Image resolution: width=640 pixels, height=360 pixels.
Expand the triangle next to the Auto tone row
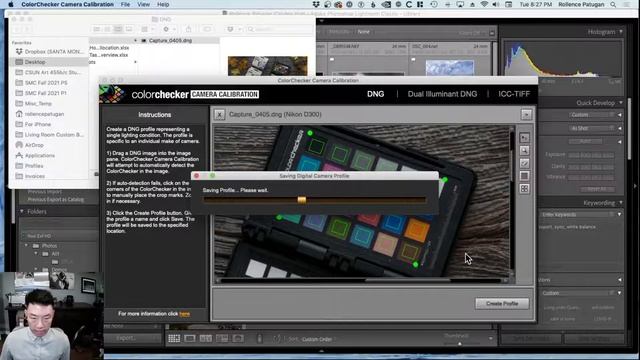(620, 142)
